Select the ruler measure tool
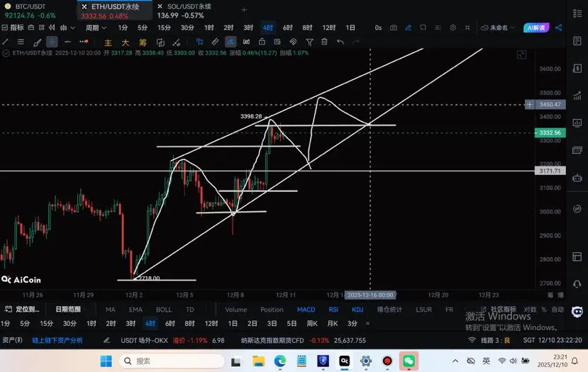Image resolution: width=588 pixels, height=372 pixels. click(x=215, y=42)
